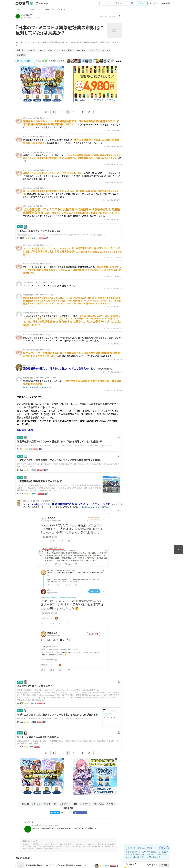186x868 pixels.
Task: Switch ranking to the 24時間 tab
Action: (x=164, y=865)
